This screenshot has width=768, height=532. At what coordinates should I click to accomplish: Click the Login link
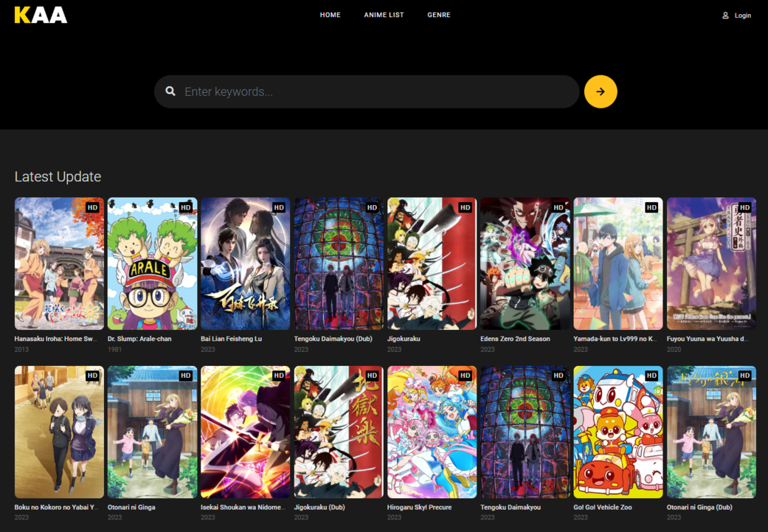742,15
